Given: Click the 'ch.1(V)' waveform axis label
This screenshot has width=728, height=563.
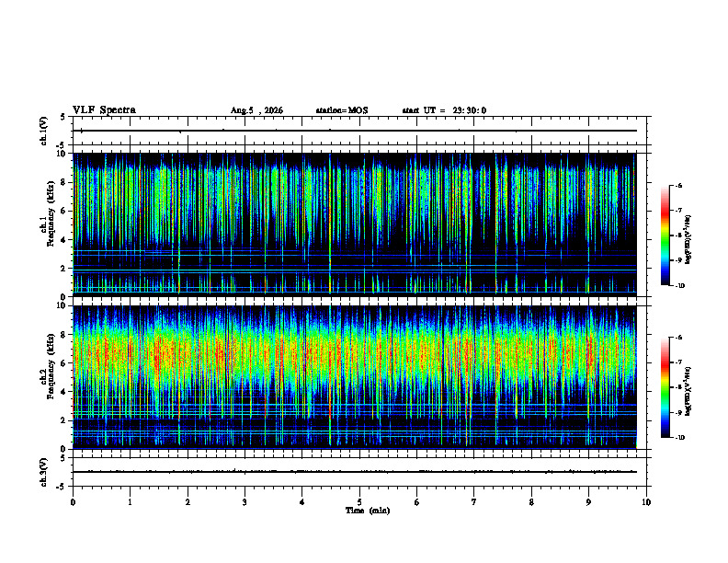Looking at the screenshot, I should (44, 131).
